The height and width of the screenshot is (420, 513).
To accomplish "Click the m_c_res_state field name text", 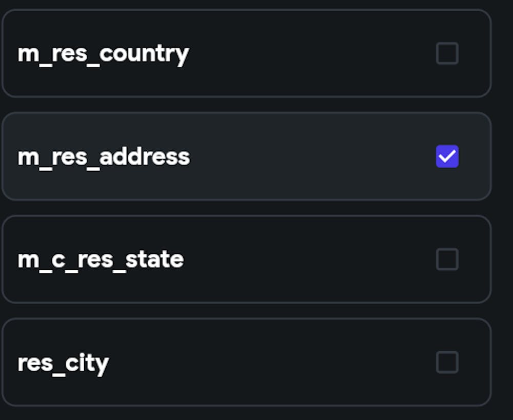I will 101,261.
